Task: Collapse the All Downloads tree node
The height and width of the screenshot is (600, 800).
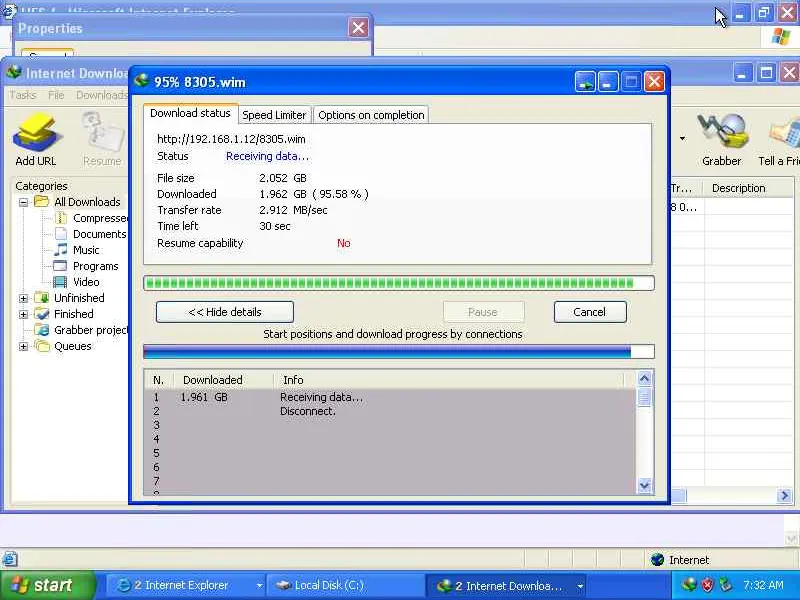Action: tap(23, 202)
